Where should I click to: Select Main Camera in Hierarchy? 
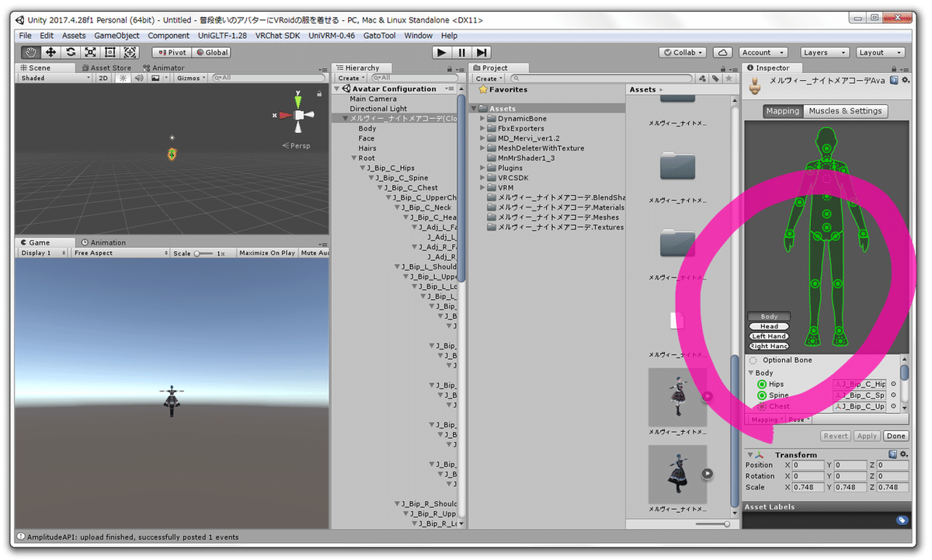373,99
